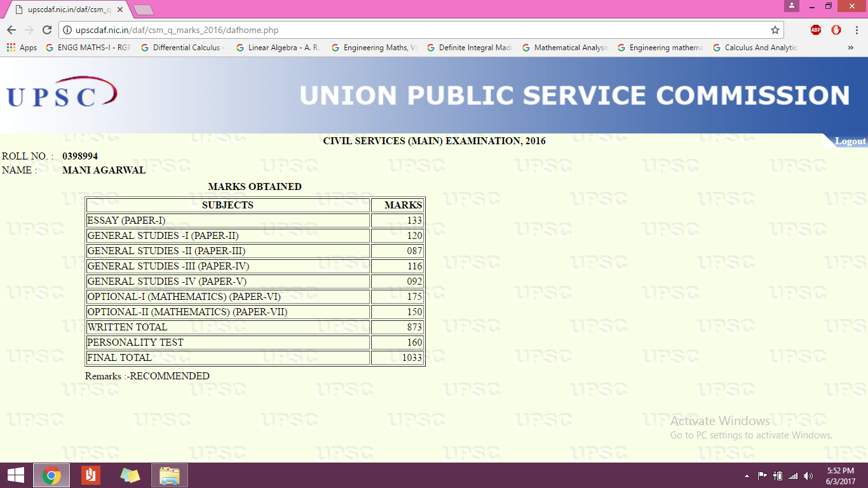Click the name MANI AGARWAL
Viewport: 868px width, 488px height.
coord(104,170)
